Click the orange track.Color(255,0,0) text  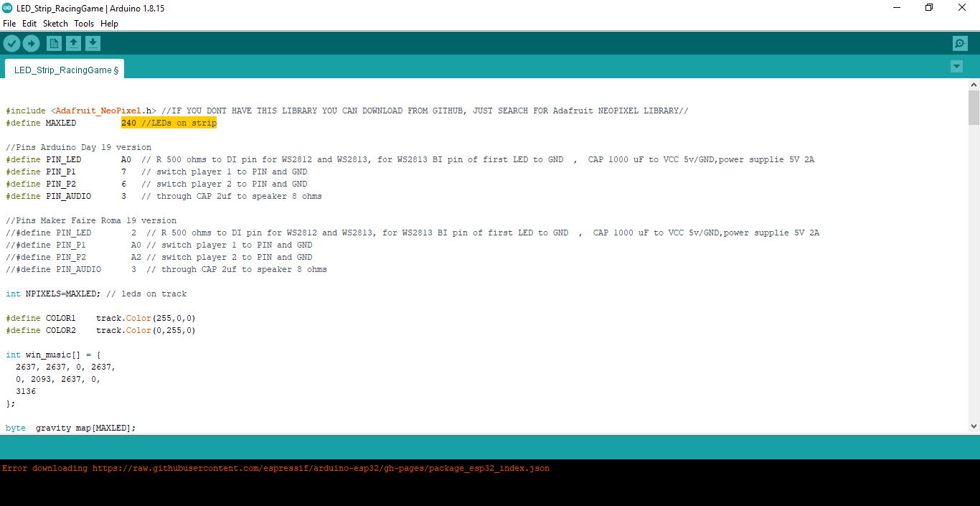140,317
